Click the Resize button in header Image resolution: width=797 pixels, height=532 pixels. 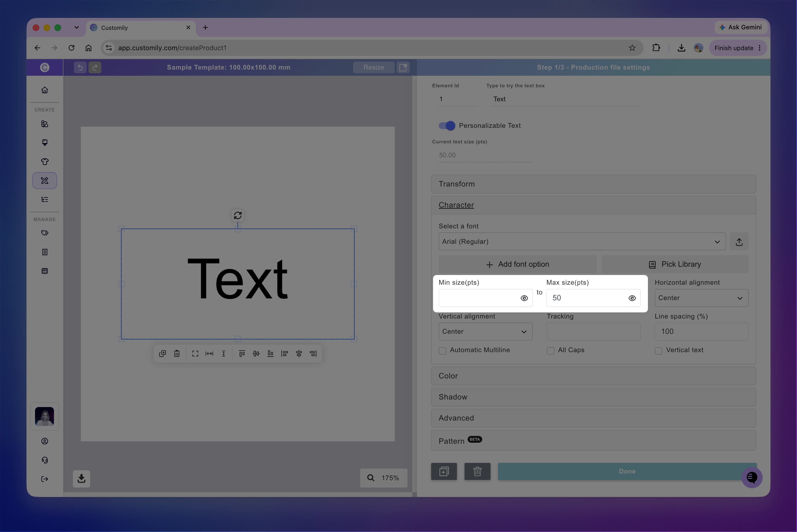374,67
